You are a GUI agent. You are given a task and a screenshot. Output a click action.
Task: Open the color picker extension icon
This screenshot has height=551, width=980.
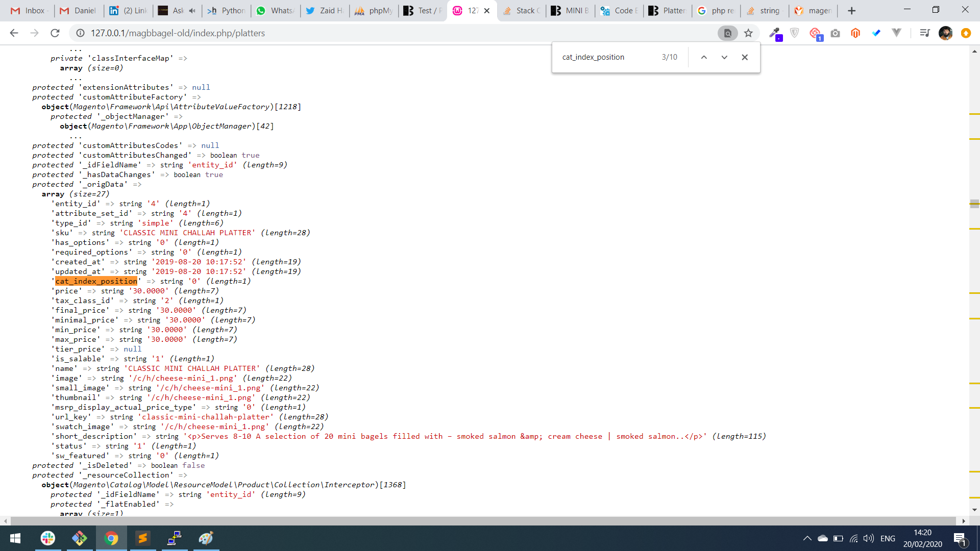(x=775, y=34)
